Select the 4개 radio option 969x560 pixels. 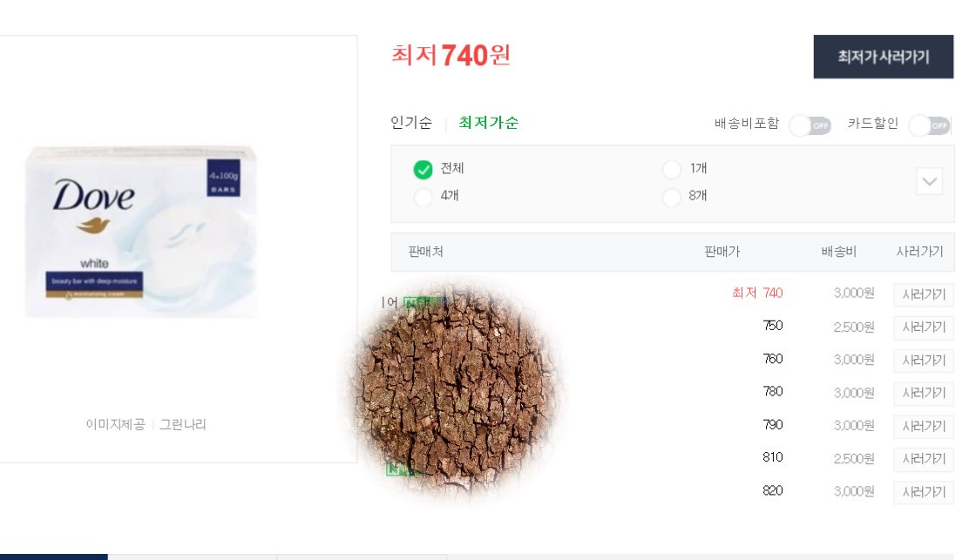[x=423, y=197]
